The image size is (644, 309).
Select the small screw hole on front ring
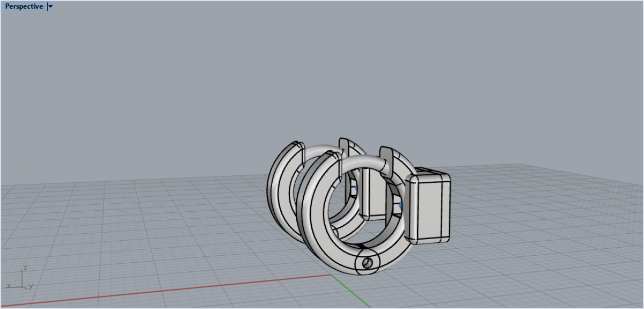tap(368, 263)
